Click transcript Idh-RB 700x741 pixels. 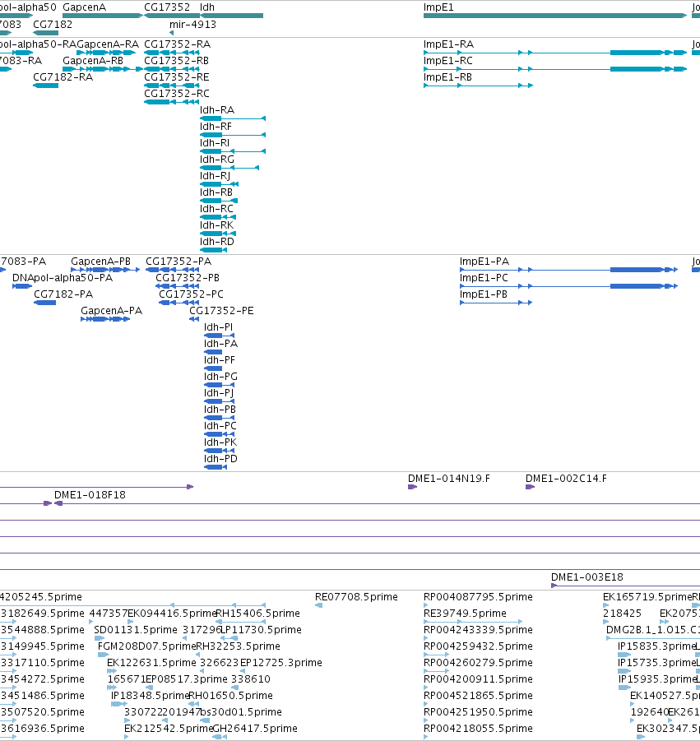[216, 192]
